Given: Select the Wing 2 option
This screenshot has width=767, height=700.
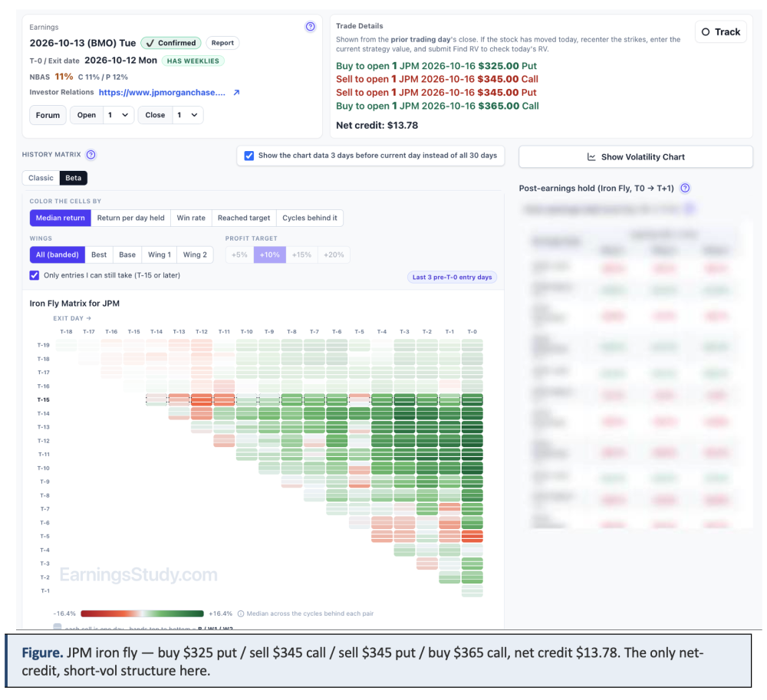Looking at the screenshot, I should point(195,255).
